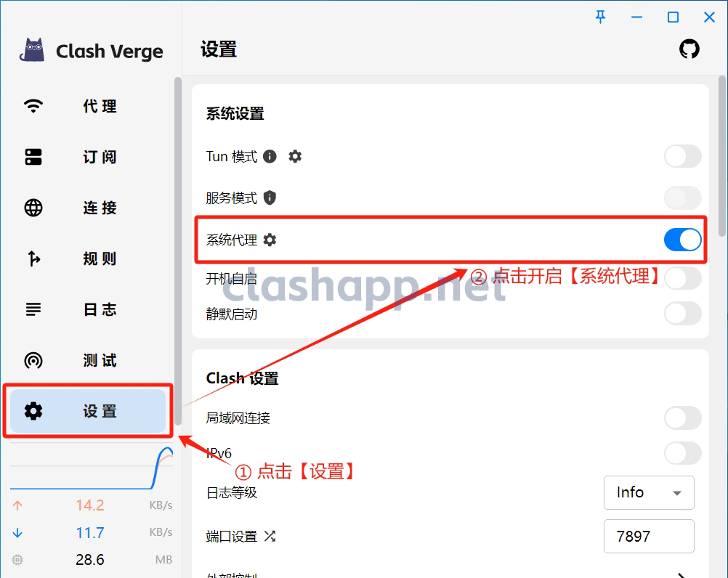This screenshot has height=578, width=728.
Task: Click the radar icon beside 测试
Action: point(33,360)
